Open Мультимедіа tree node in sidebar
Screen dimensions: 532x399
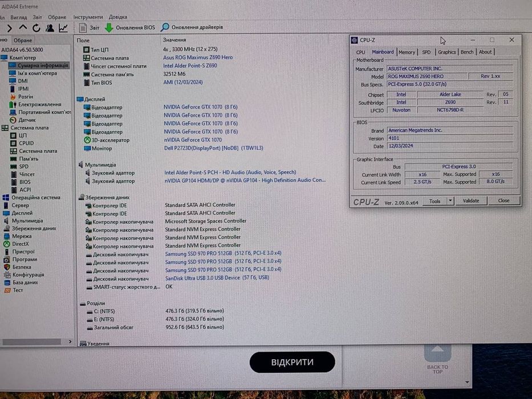[23, 221]
